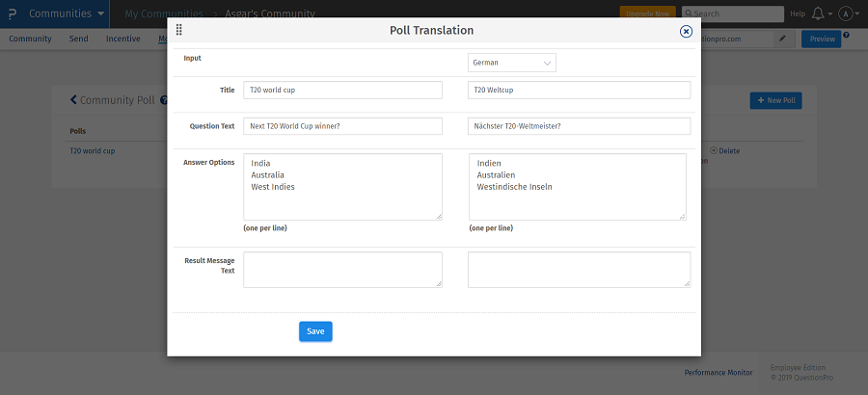
Task: Click the pencil edit icon beside URL
Action: click(783, 39)
